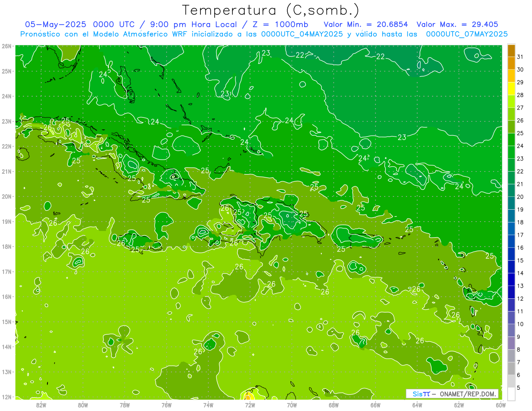Viewport: 532px width, 411px height.
Task: Click the "80W" longitude axis label
Action: click(82, 404)
